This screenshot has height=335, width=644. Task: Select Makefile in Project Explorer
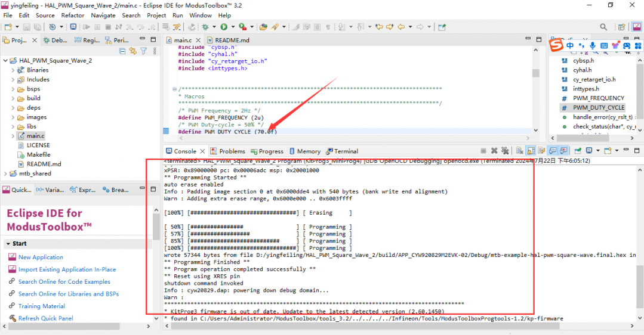(39, 154)
